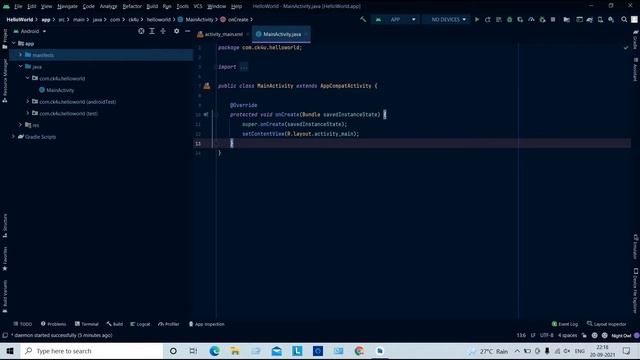Screen dimensions: 640x360
Task: Close the activity_main.xml tab
Action: (x=248, y=34)
